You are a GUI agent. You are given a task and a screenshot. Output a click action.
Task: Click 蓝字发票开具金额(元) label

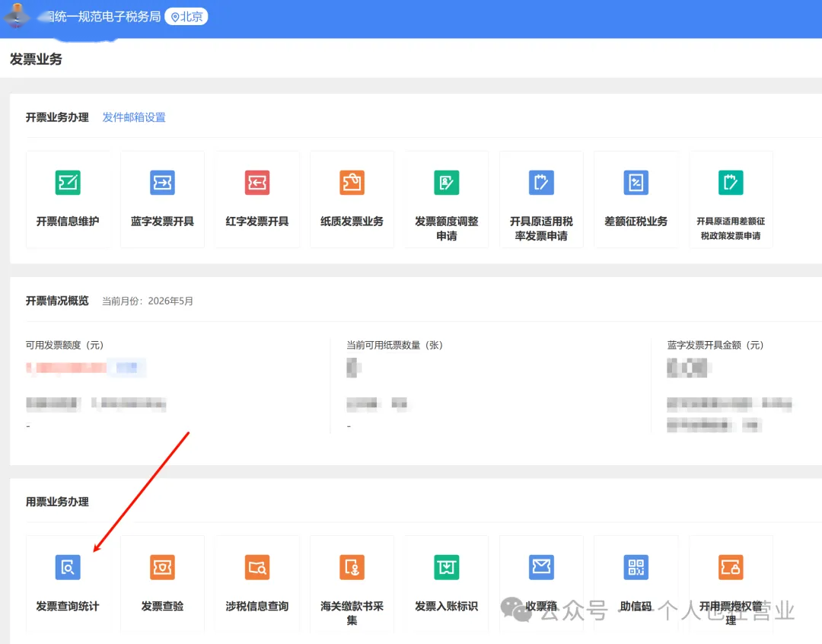click(715, 345)
